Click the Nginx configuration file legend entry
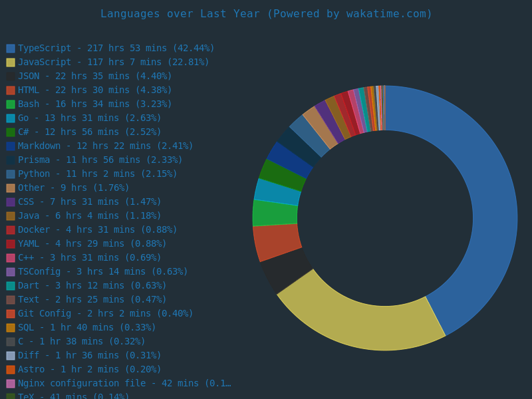 [124, 383]
